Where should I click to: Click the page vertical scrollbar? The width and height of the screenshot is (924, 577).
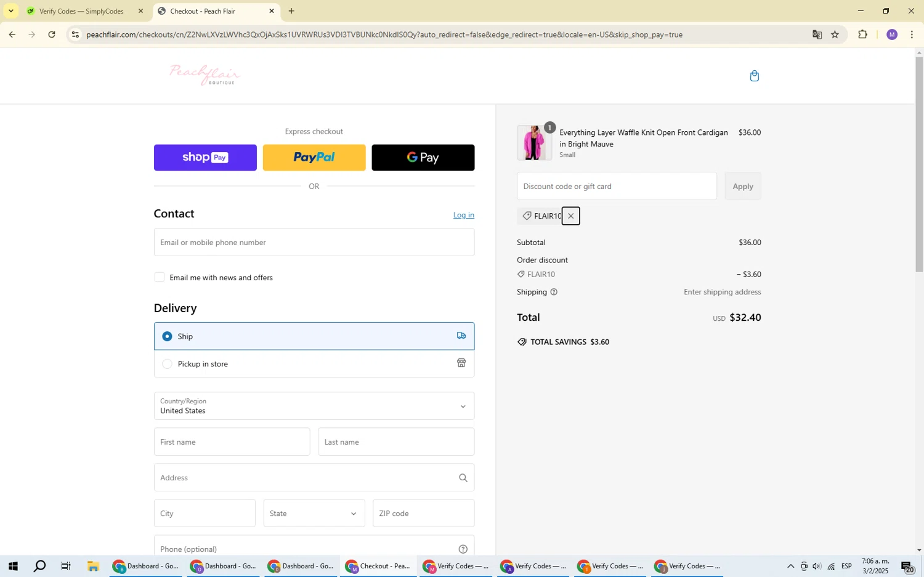tap(919, 164)
